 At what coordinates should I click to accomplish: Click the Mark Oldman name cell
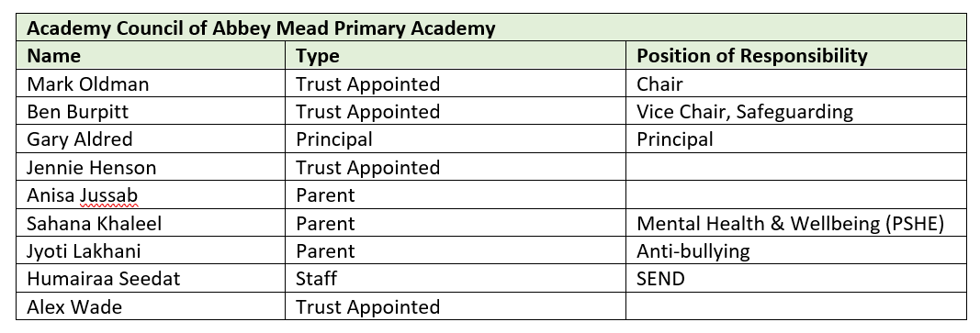(151, 83)
